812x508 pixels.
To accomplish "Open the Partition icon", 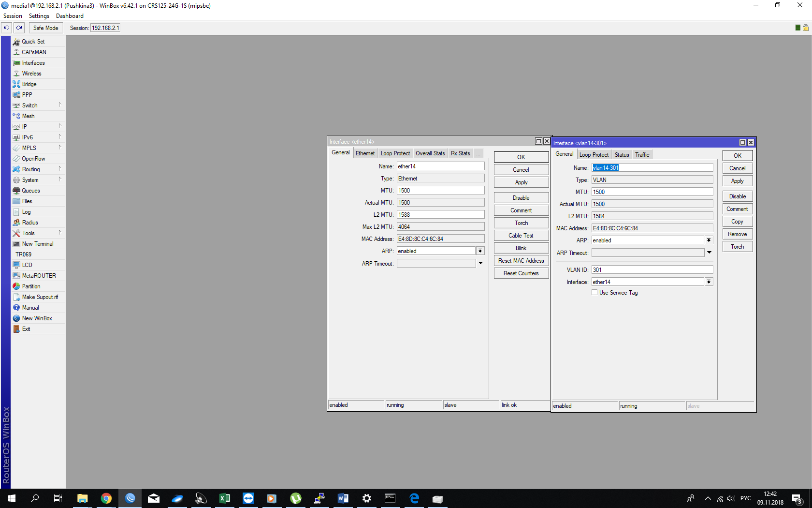I will click(16, 286).
